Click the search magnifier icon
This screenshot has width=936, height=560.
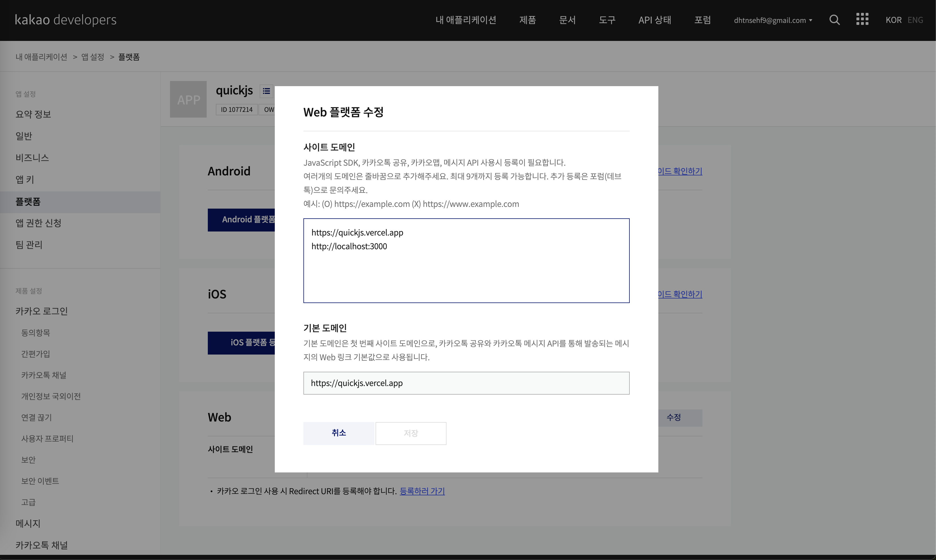[834, 20]
